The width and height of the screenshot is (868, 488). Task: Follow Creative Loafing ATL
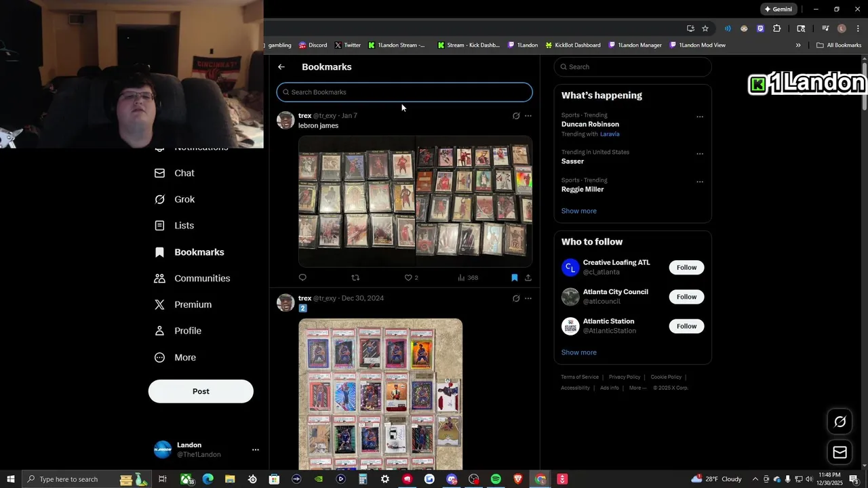point(686,267)
